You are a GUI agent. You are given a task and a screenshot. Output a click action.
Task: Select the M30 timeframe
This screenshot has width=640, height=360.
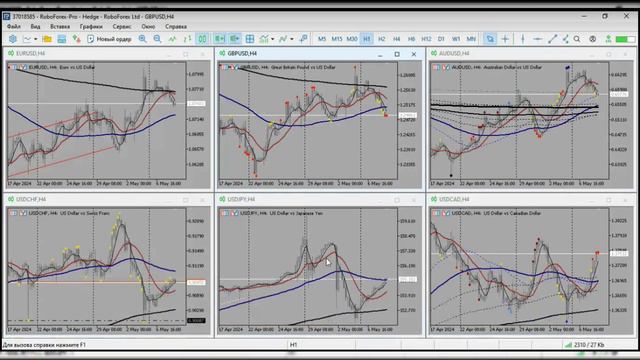click(352, 39)
